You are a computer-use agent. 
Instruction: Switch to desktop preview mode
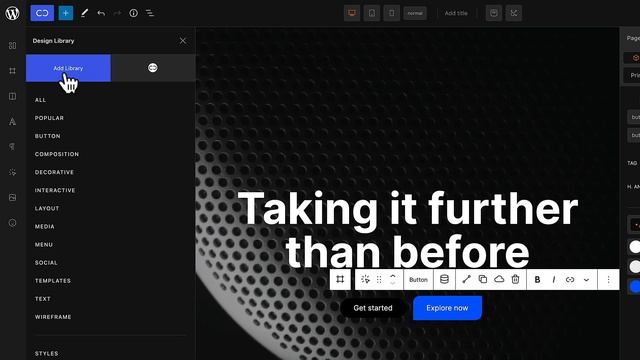[352, 13]
